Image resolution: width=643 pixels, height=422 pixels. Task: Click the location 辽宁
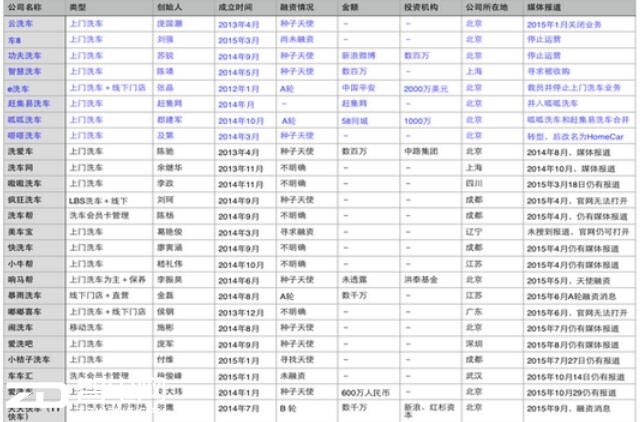[x=474, y=232]
